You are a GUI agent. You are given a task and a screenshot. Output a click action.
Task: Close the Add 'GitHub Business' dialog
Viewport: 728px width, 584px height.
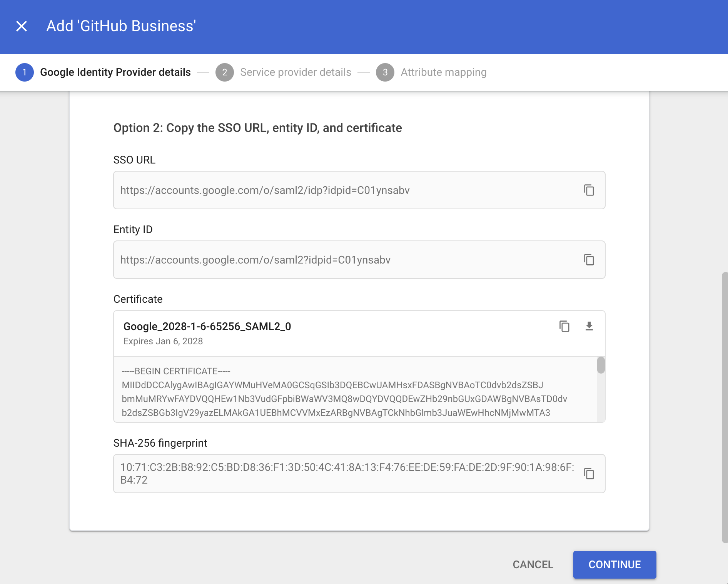(x=22, y=26)
